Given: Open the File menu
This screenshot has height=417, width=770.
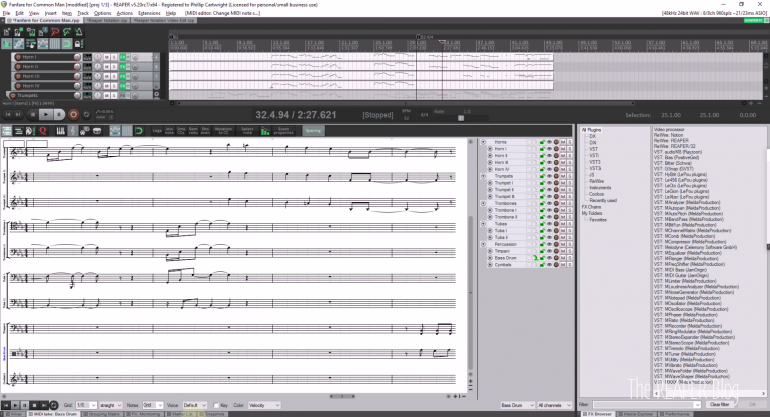Looking at the screenshot, I should pos(6,13).
